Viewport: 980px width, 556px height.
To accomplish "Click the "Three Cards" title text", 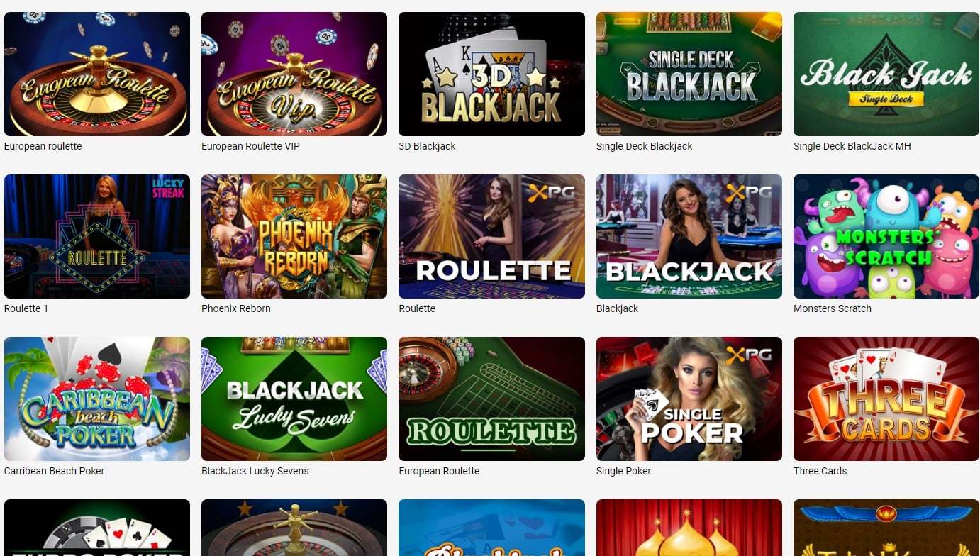I will [820, 471].
